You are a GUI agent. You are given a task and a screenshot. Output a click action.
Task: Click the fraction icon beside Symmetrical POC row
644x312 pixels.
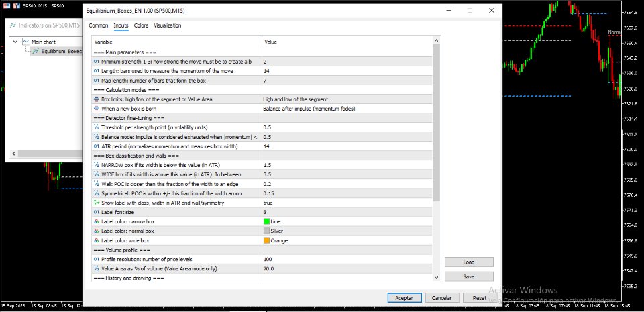pos(97,193)
